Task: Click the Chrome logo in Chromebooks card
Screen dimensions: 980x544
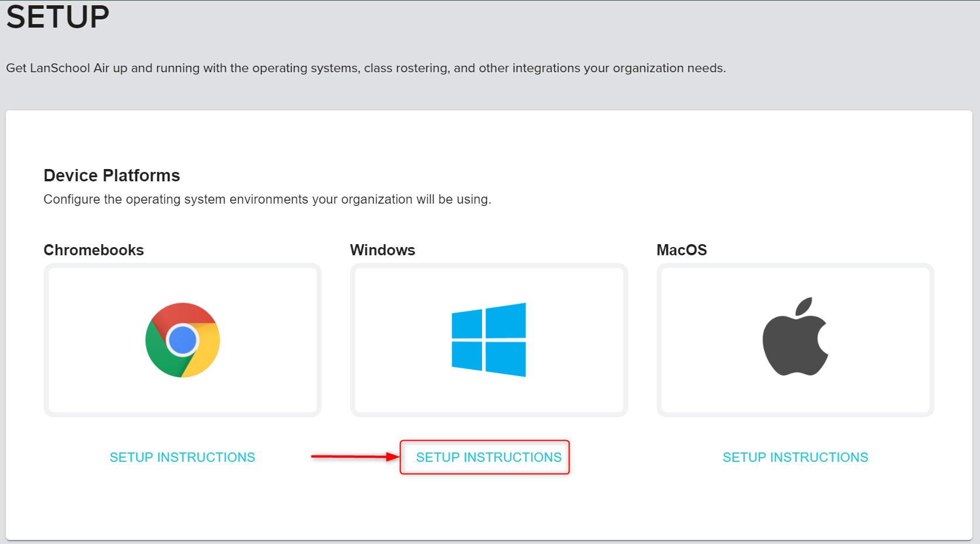Action: pyautogui.click(x=182, y=340)
